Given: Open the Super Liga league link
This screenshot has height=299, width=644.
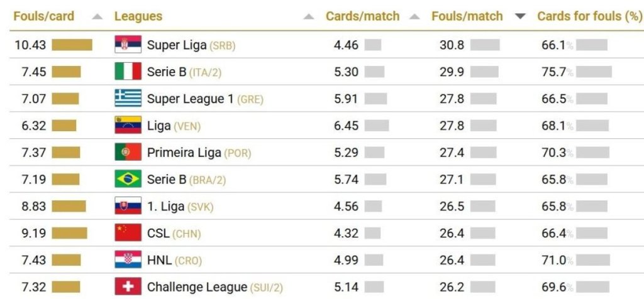Looking at the screenshot, I should [x=177, y=45].
